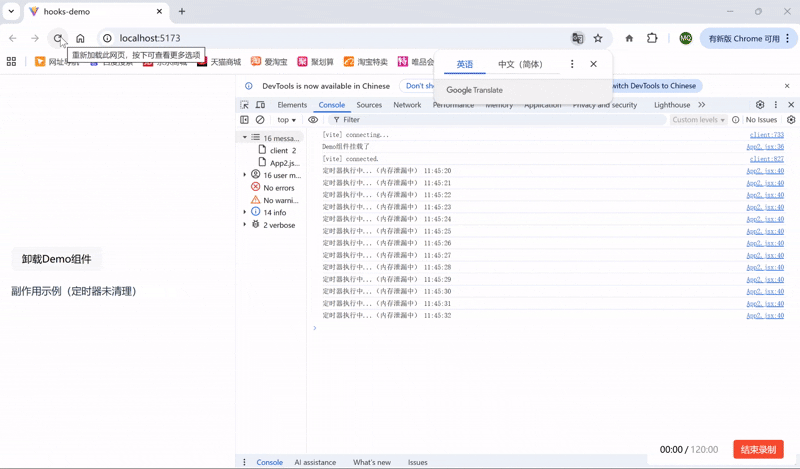The height and width of the screenshot is (469, 800).
Task: Open the drawer three-dot menu at bottom
Action: coord(244,462)
